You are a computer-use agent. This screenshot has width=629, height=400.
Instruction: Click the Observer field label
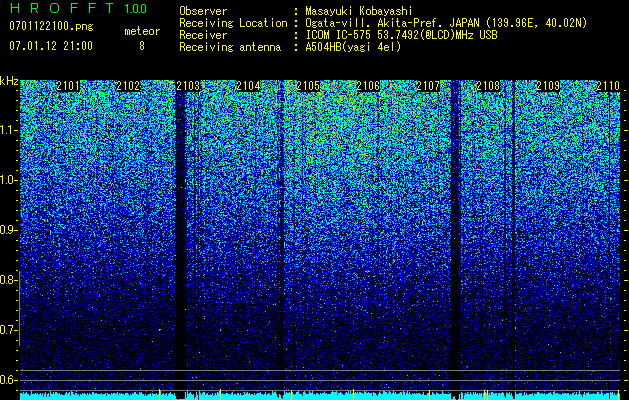(203, 11)
